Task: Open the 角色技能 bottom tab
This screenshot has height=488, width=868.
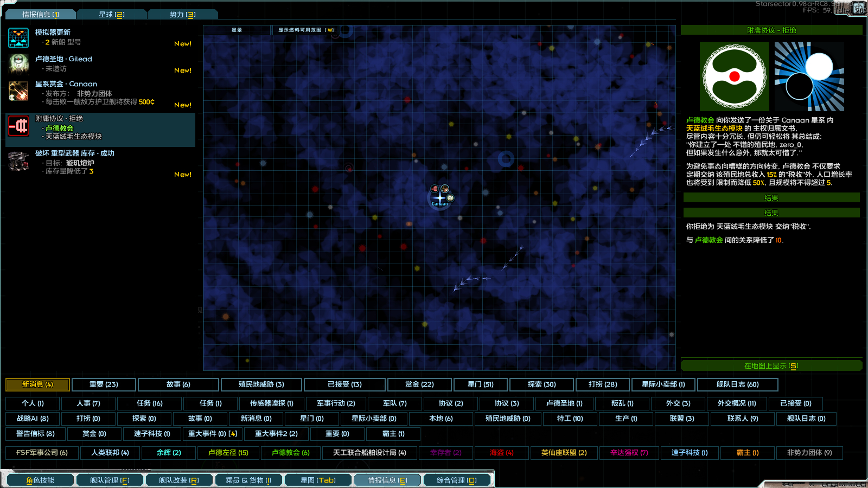Action: (x=40, y=480)
